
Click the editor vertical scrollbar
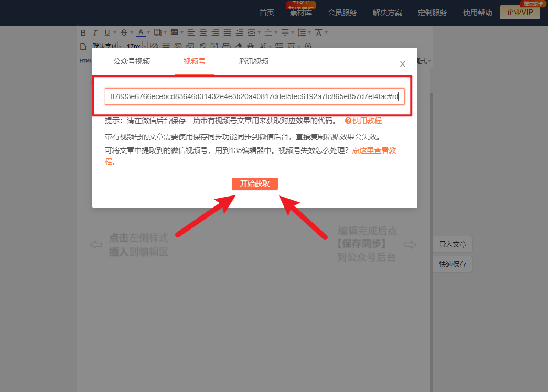[432, 241]
